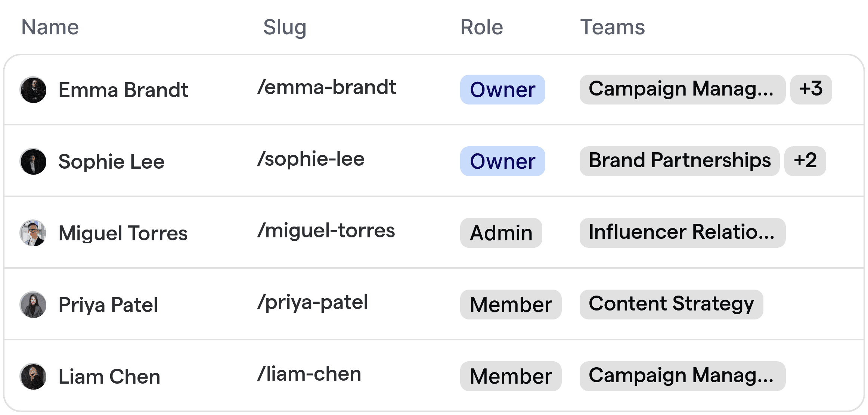
Task: Click Emma Brandt's profile avatar
Action: (33, 90)
